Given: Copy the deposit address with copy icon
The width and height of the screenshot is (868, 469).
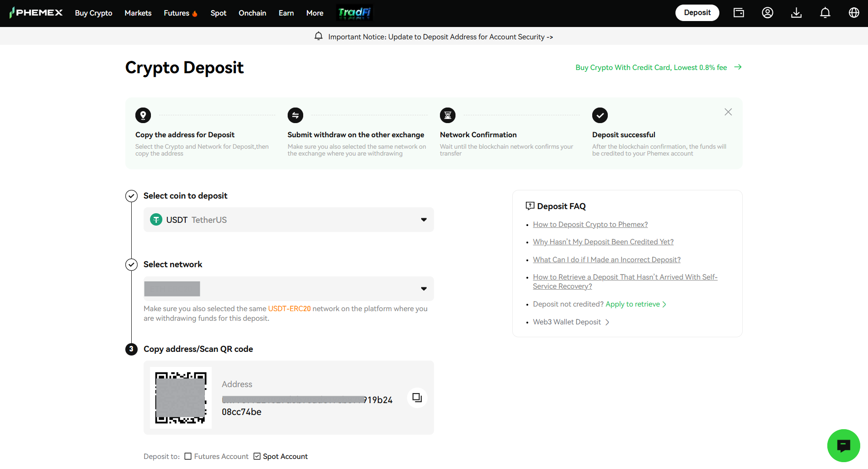Looking at the screenshot, I should tap(417, 398).
